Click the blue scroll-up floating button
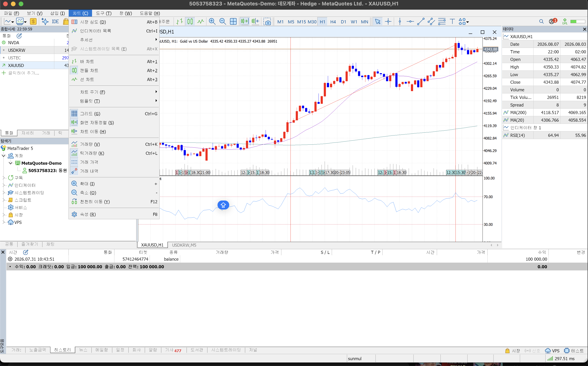The height and width of the screenshot is (366, 588). click(223, 205)
